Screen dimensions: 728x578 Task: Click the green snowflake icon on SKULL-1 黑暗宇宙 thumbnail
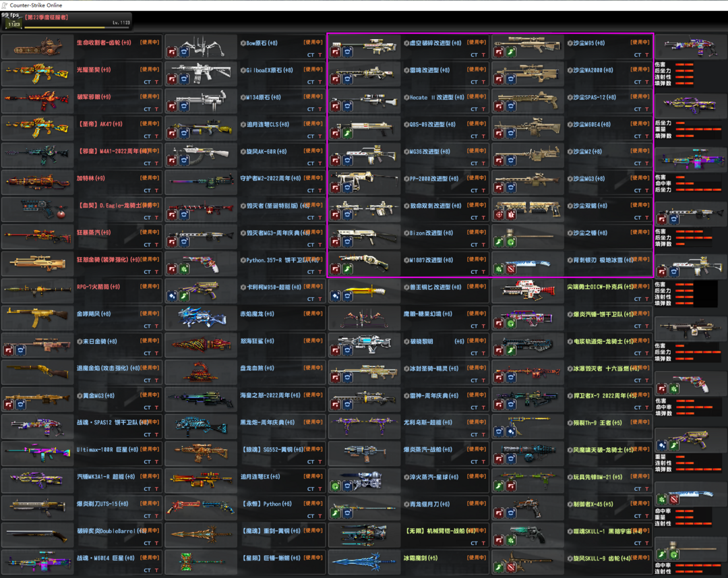point(511,540)
